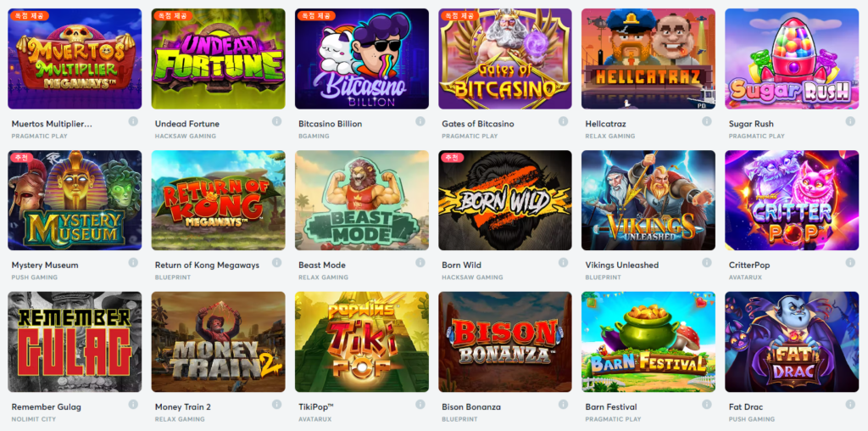Click Hacksaw Gaming label under Undead Fortune
The image size is (868, 431).
pyautogui.click(x=186, y=137)
